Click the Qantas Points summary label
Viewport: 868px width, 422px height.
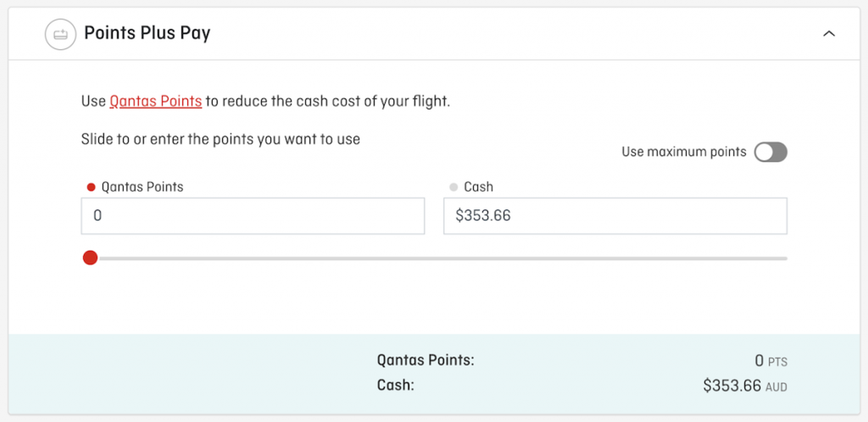(425, 360)
